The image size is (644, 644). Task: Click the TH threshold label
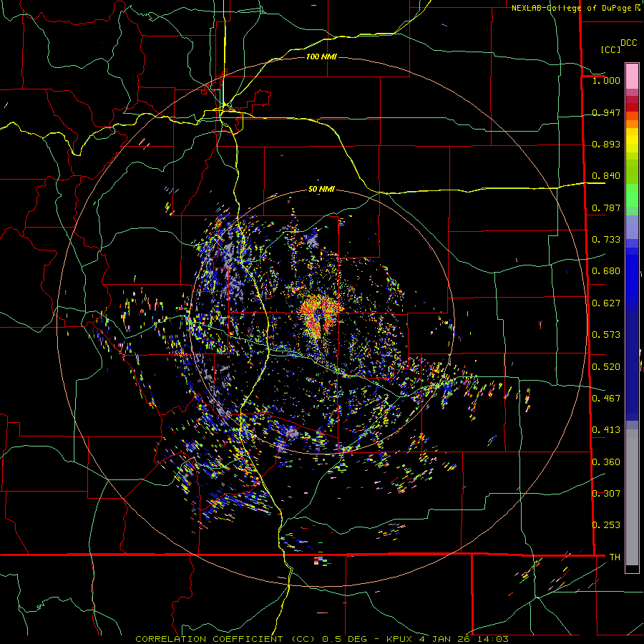pyautogui.click(x=615, y=557)
